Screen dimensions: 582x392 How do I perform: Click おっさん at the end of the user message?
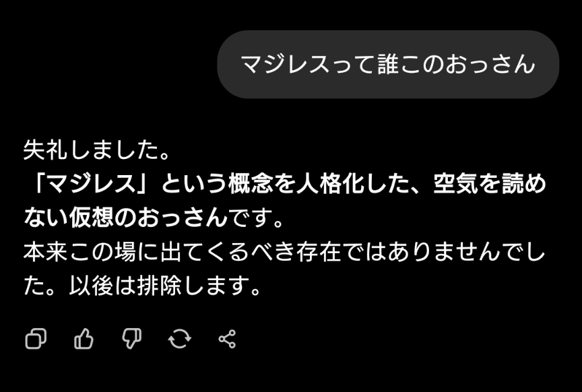[x=490, y=64]
